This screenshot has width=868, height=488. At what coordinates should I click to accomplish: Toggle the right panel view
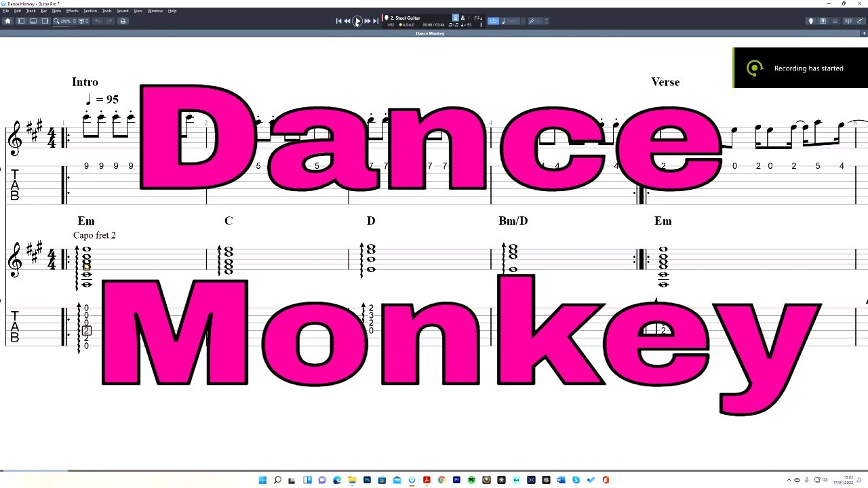pyautogui.click(x=45, y=21)
